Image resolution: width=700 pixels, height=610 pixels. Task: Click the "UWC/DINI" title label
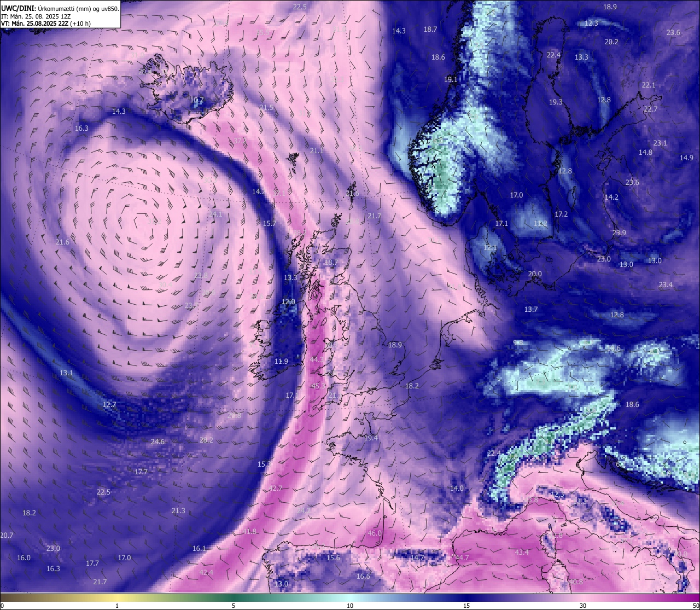tap(17, 9)
